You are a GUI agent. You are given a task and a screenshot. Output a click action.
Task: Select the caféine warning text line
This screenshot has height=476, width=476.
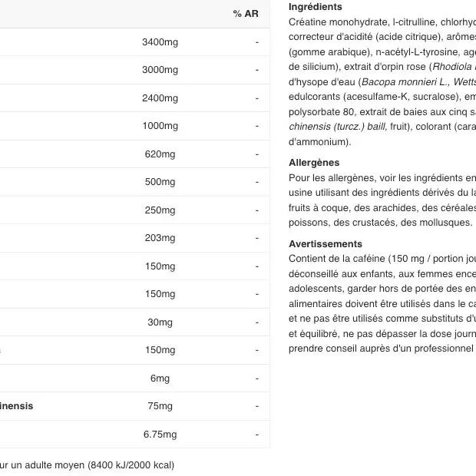382,259
